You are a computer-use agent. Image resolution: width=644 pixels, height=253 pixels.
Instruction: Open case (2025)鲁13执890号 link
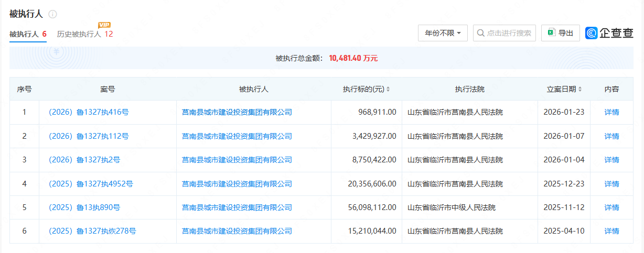click(84, 207)
